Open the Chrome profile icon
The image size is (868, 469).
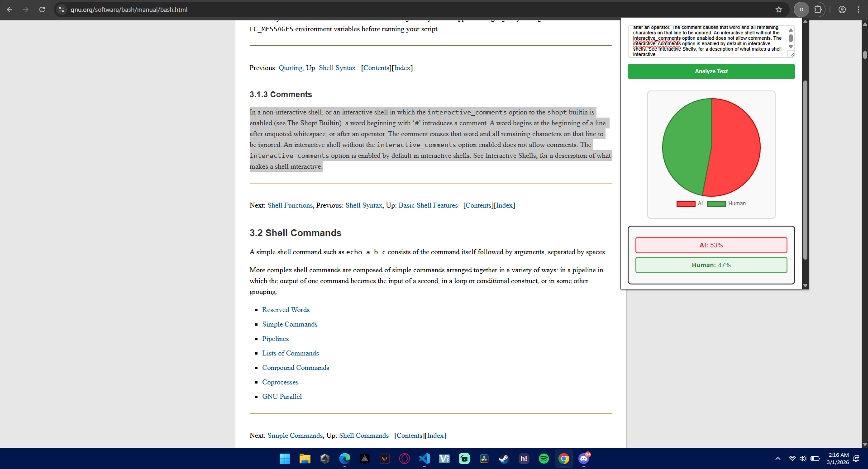point(842,9)
